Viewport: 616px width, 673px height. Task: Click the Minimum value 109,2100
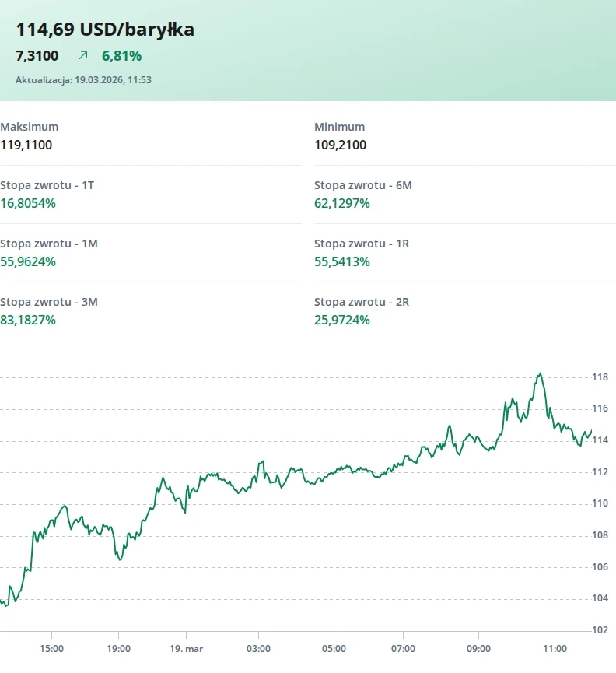pyautogui.click(x=340, y=145)
